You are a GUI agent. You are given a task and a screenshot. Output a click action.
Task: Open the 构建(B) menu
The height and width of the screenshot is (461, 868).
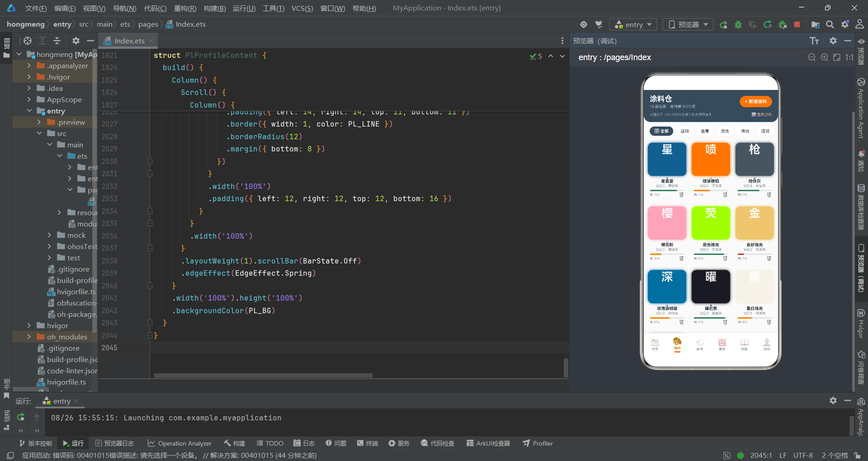click(x=215, y=8)
